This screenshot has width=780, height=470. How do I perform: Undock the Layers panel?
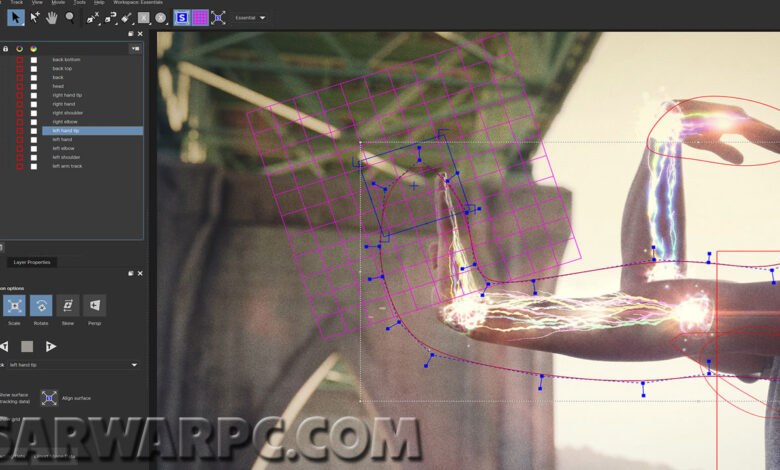(x=131, y=34)
